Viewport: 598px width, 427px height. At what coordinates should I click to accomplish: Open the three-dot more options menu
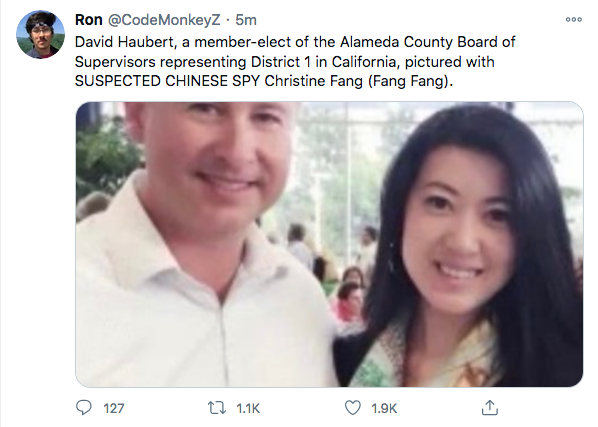click(x=574, y=19)
